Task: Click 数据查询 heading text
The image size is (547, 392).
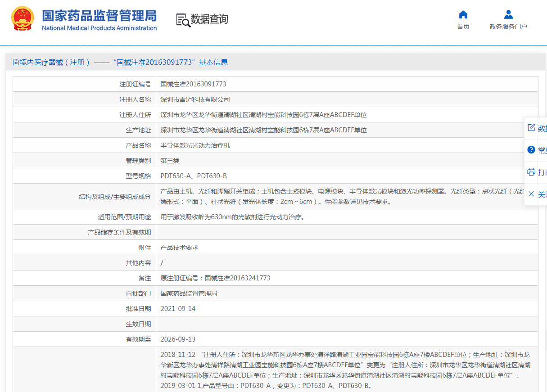Action: pyautogui.click(x=209, y=19)
